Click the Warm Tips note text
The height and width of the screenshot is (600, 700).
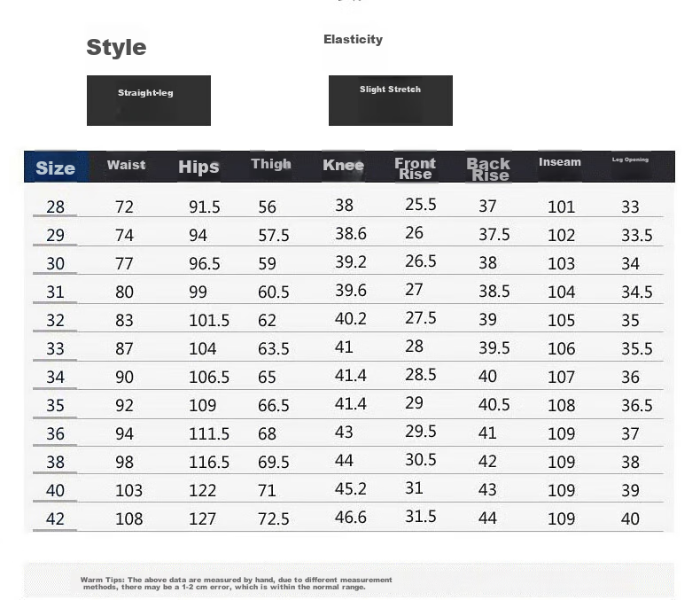[x=237, y=583]
